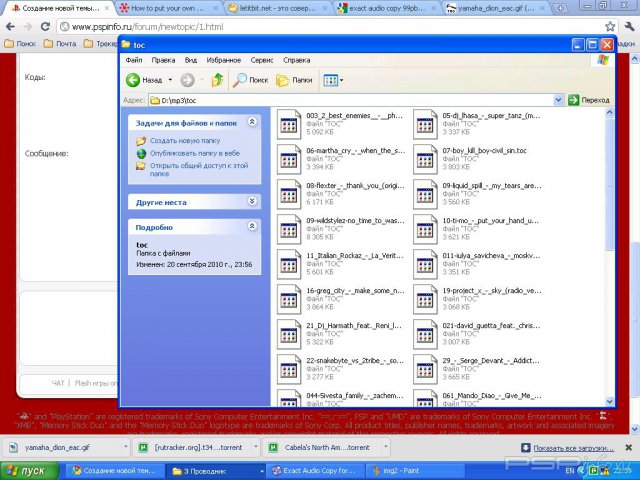Select the 061_Mando_Diao TOC file icon
Screen dimensions: 640x480
click(426, 403)
